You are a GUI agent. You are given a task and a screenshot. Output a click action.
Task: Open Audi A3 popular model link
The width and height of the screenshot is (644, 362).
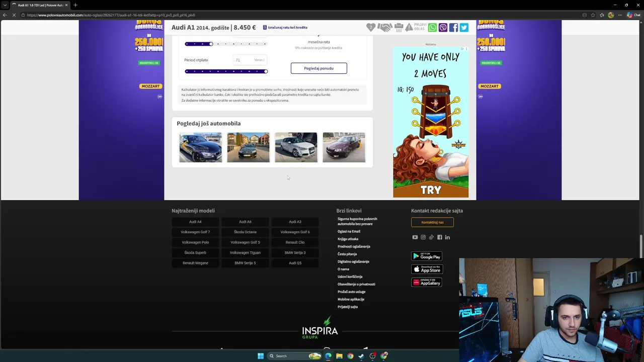(x=295, y=222)
